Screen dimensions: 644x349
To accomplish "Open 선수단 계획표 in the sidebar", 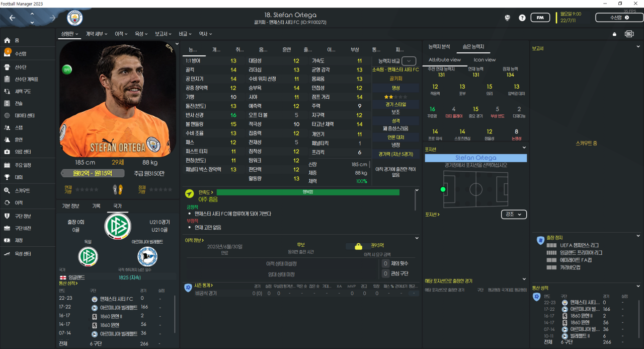I will (x=27, y=79).
